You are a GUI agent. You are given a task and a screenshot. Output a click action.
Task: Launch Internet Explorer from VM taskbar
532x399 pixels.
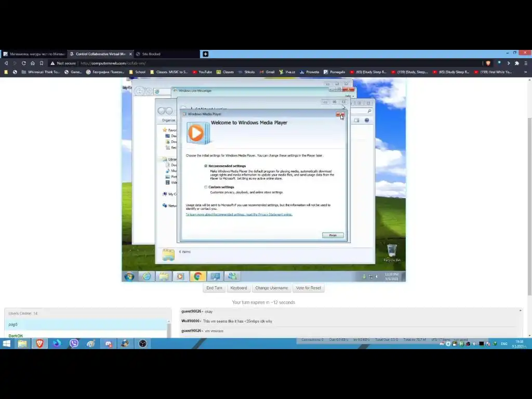[147, 276]
